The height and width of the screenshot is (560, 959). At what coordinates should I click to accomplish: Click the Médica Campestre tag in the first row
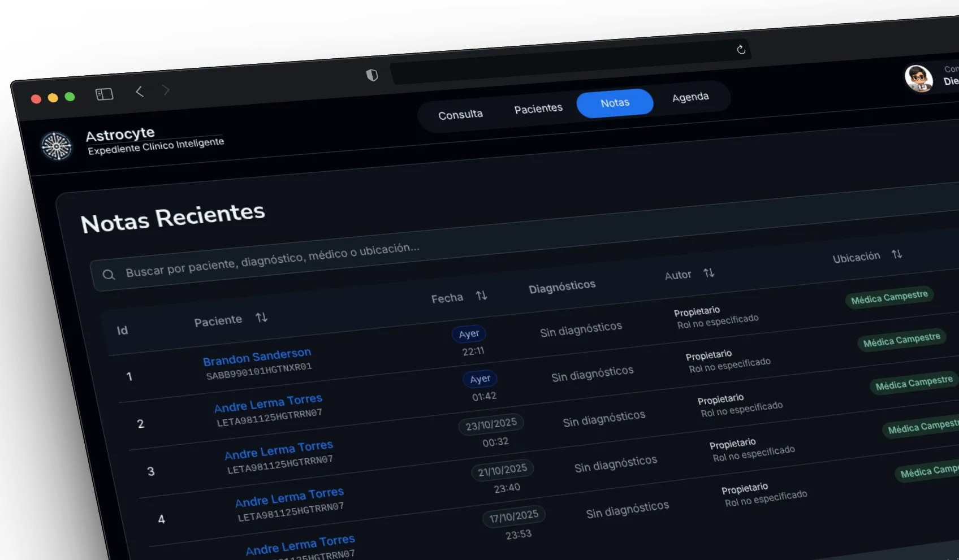pyautogui.click(x=889, y=297)
